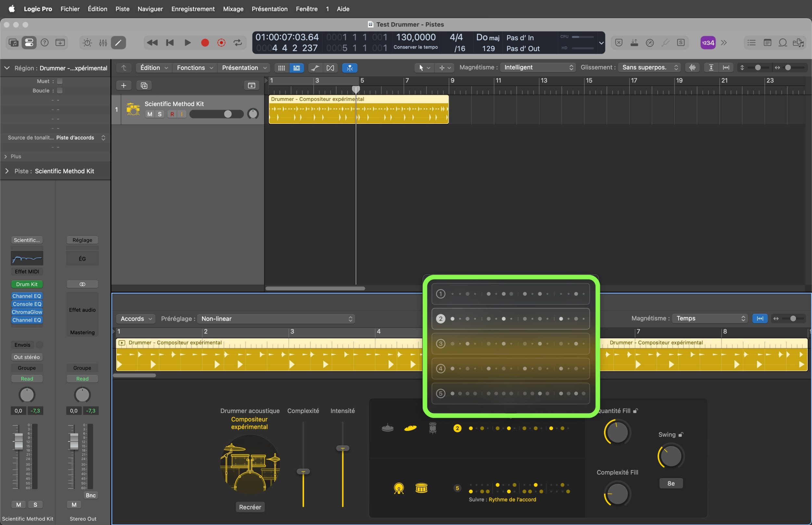Select the kick drum icon
The width and height of the screenshot is (812, 525).
coord(399,488)
